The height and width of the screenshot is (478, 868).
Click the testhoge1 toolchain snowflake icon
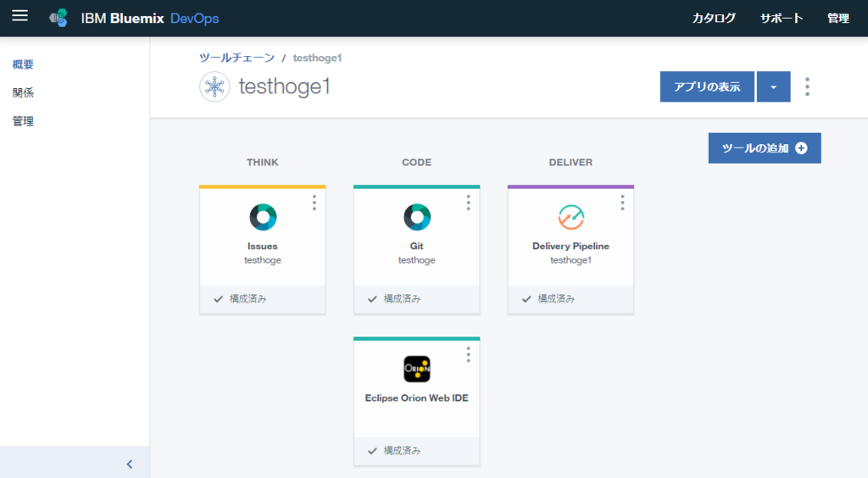pyautogui.click(x=214, y=86)
